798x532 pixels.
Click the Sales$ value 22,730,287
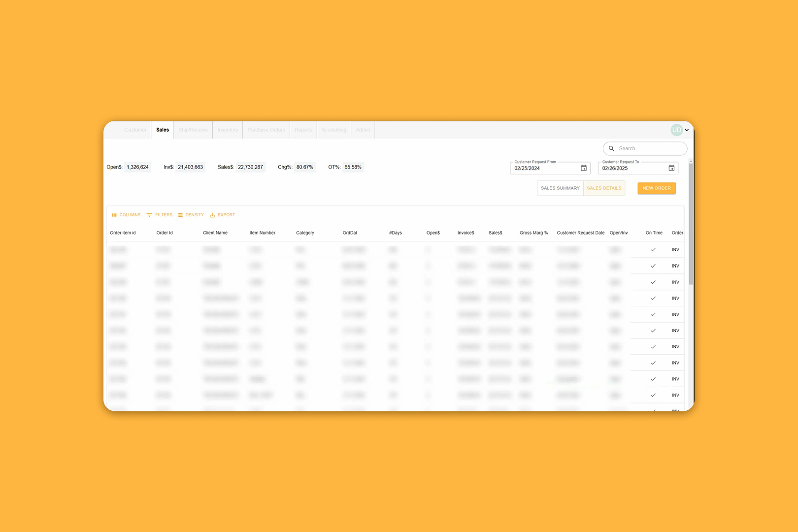click(250, 167)
